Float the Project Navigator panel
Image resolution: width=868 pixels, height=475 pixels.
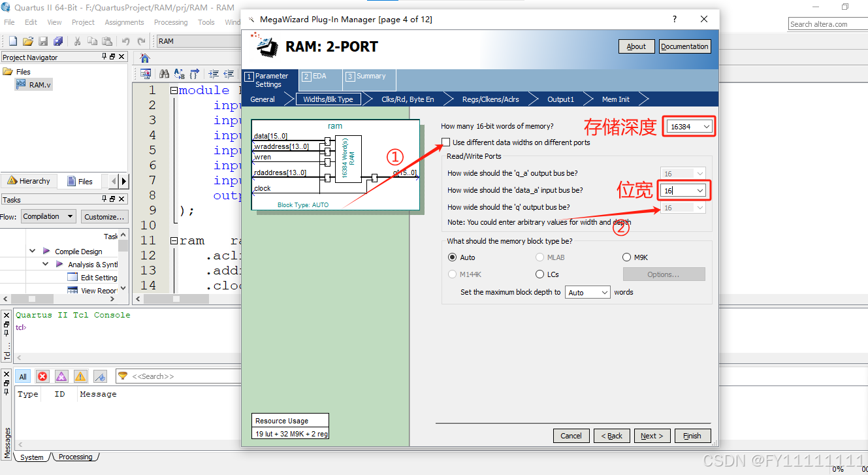pos(112,57)
